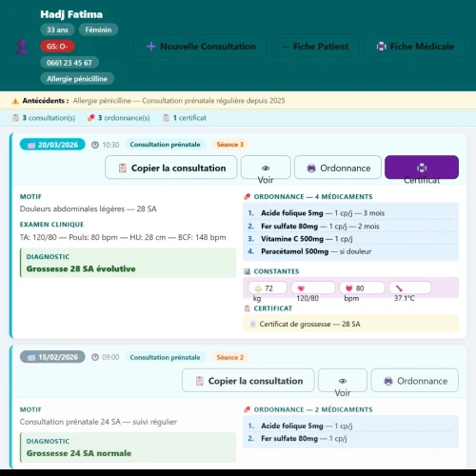
Task: Select Acide folique 5mg in Séance 2 ordonnance
Action: pyautogui.click(x=350, y=426)
